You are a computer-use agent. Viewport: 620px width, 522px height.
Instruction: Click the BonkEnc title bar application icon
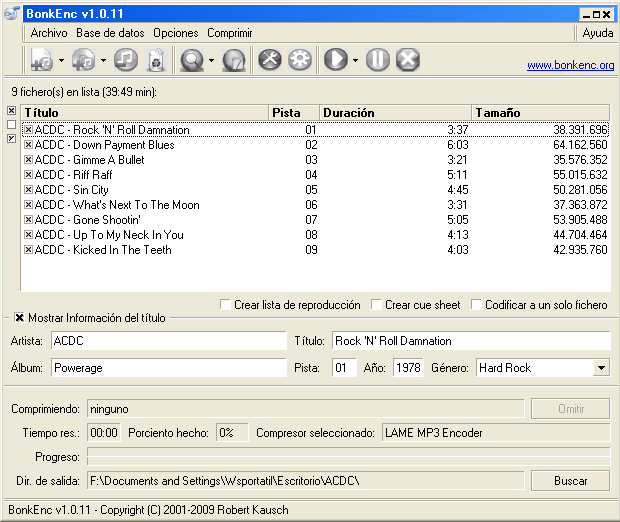click(11, 14)
